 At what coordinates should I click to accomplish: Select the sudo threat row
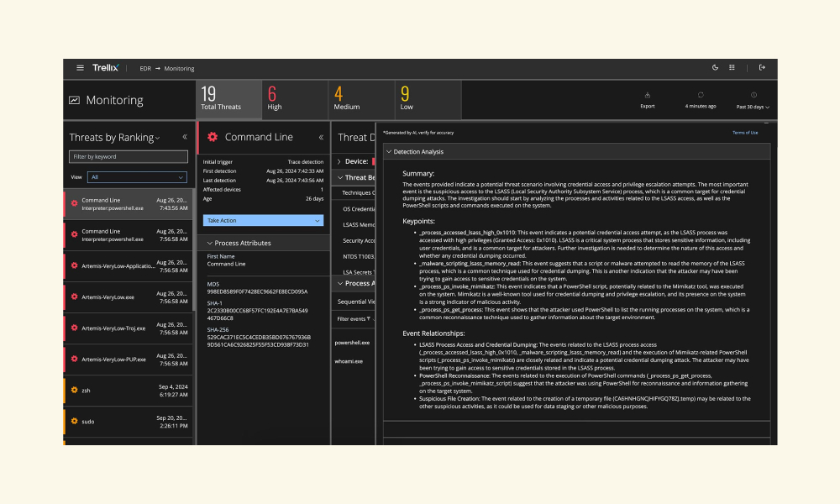(128, 422)
